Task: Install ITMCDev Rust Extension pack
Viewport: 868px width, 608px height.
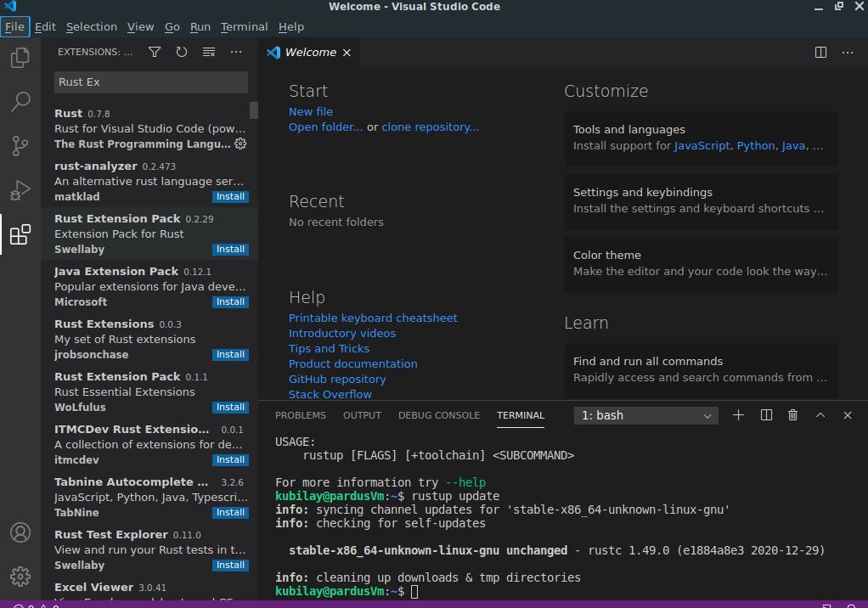Action: click(230, 459)
